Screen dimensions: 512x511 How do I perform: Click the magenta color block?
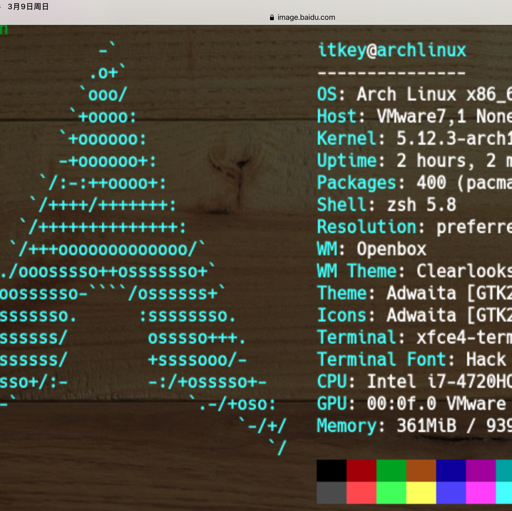click(481, 493)
